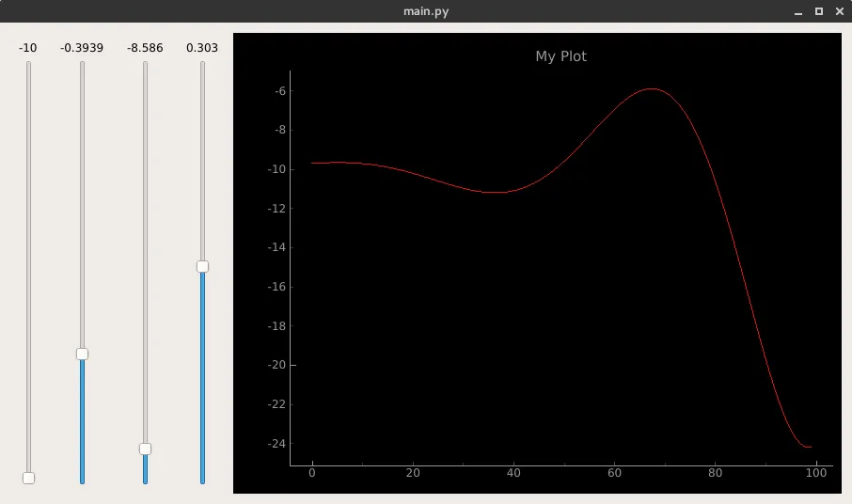Click the x-axis tick label 0
The width and height of the screenshot is (852, 504).
tap(312, 472)
